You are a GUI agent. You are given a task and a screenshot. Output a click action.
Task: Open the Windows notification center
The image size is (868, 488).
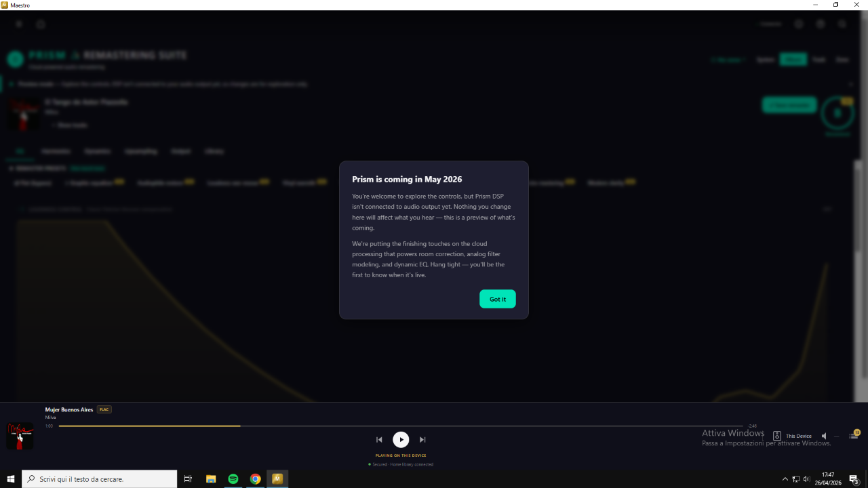[854, 479]
